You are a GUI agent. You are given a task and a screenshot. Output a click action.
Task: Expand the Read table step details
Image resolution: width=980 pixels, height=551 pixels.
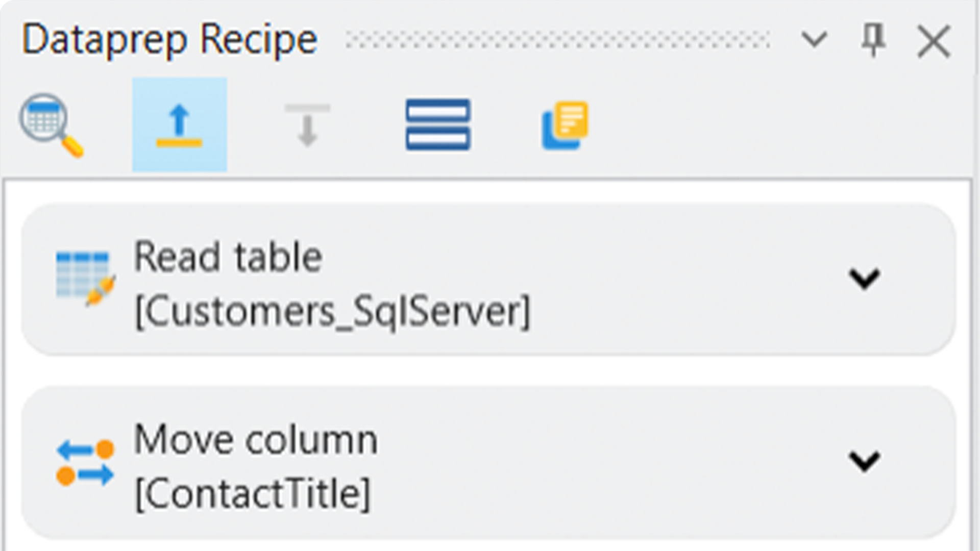864,279
